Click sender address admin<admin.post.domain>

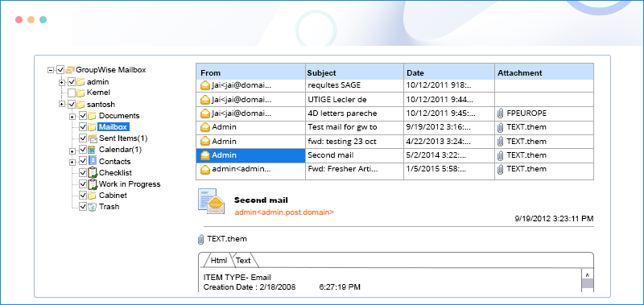[x=284, y=212]
